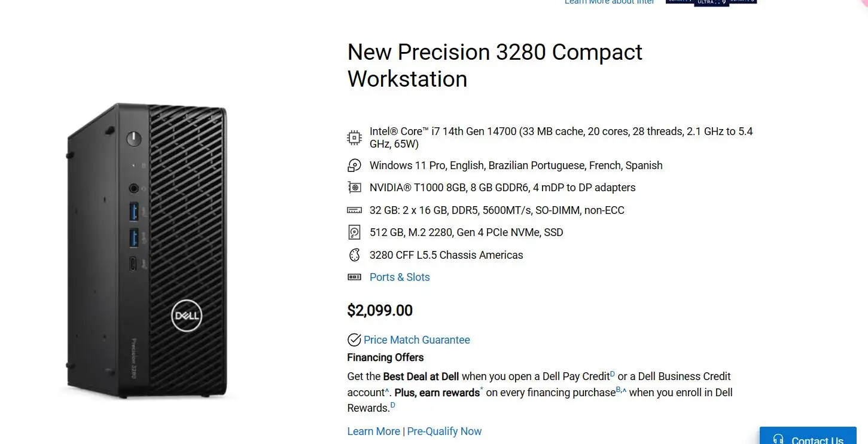868x444 pixels.
Task: Open the Ports & Slots details
Action: point(400,277)
